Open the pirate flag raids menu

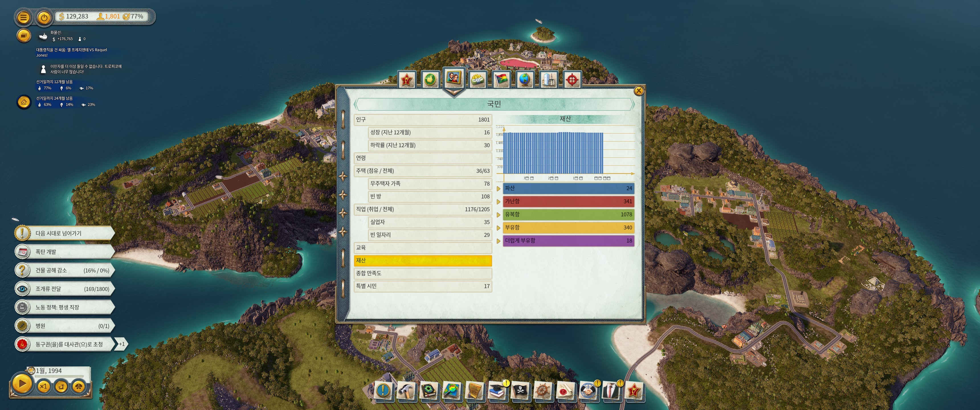coord(520,391)
